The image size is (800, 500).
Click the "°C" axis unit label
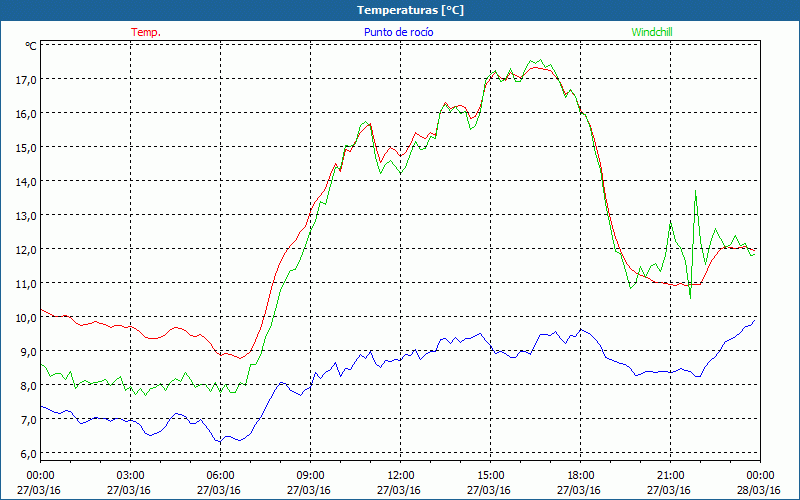click(x=31, y=46)
